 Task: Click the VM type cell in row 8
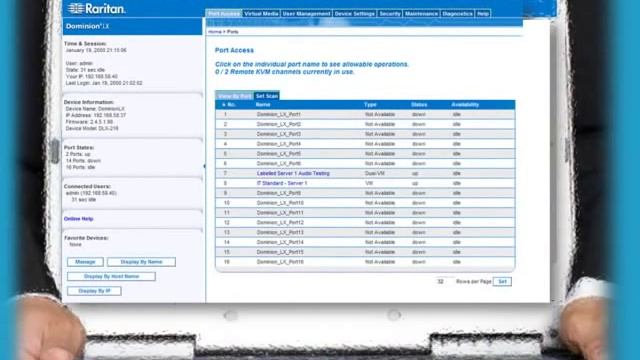(369, 183)
